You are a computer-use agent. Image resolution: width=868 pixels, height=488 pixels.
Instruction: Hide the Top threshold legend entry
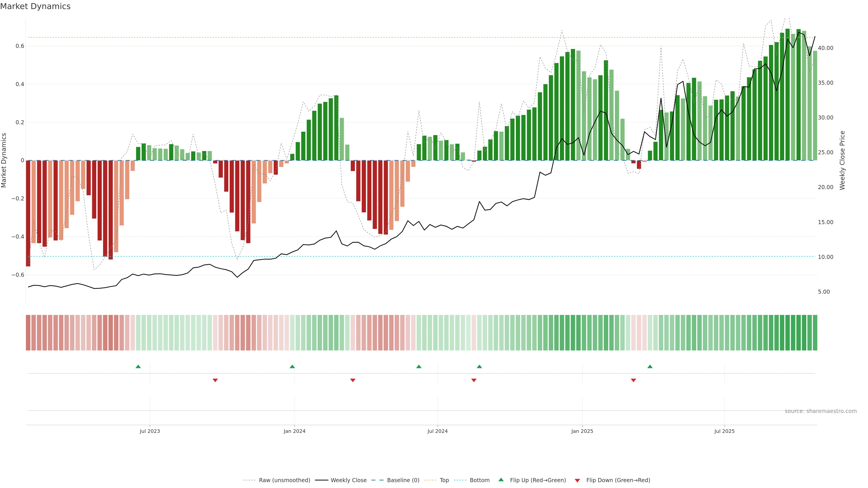tap(444, 480)
